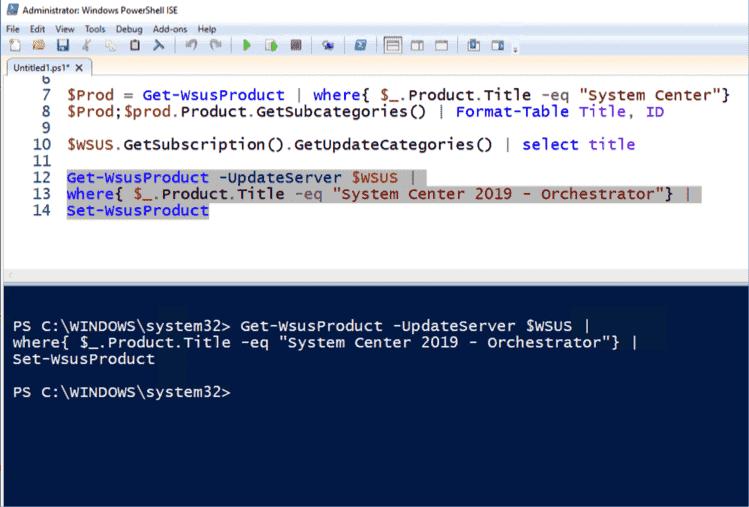The height and width of the screenshot is (507, 749).
Task: Open the Tools menu
Action: click(x=95, y=29)
